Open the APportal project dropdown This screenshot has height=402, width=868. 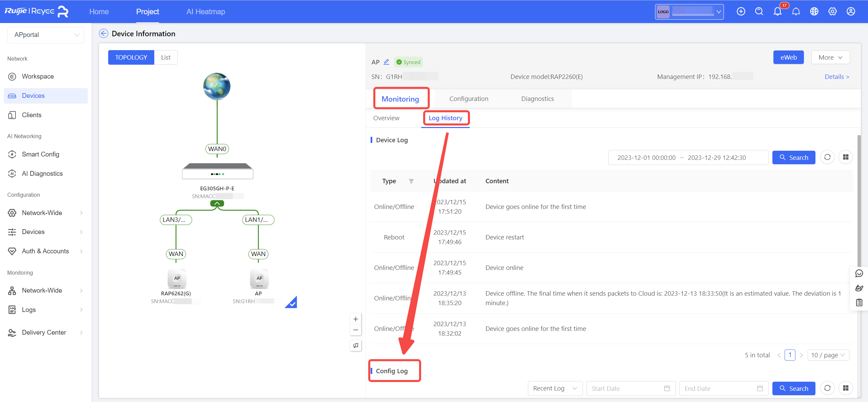[x=46, y=35]
